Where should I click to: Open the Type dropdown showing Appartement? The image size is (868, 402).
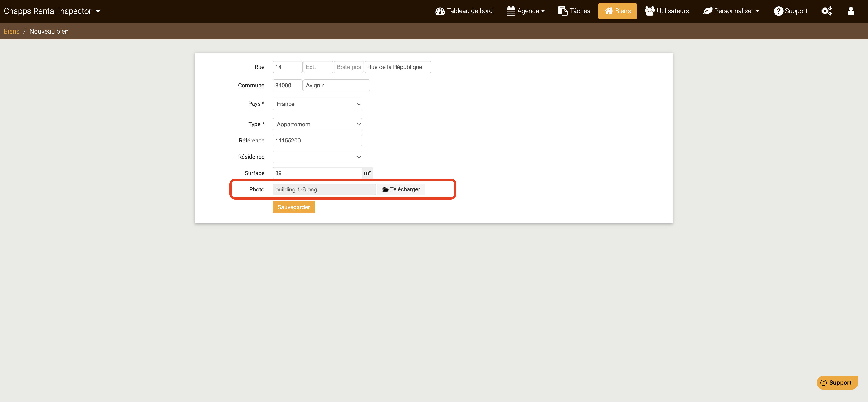tap(317, 125)
